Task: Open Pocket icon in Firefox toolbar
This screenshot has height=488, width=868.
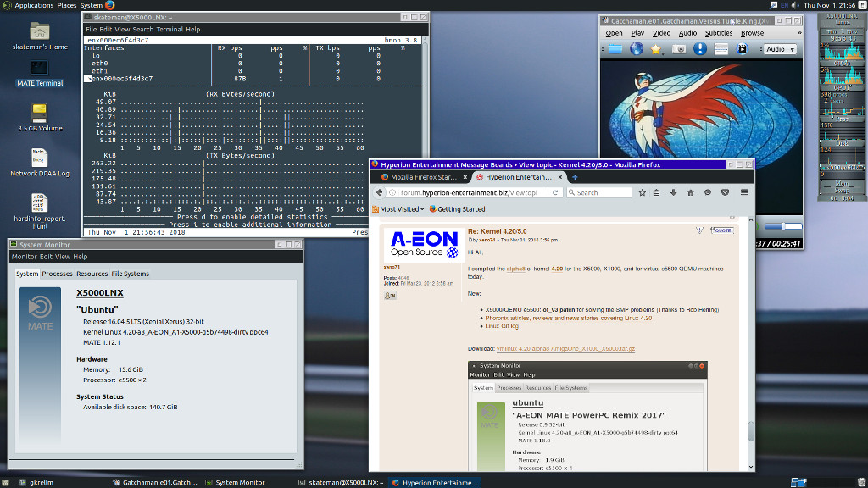Action: 725,192
